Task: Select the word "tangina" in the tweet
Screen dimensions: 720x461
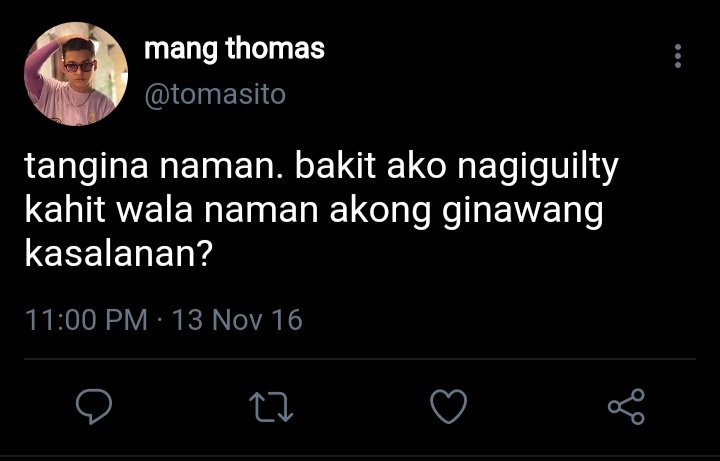Action: [x=86, y=168]
